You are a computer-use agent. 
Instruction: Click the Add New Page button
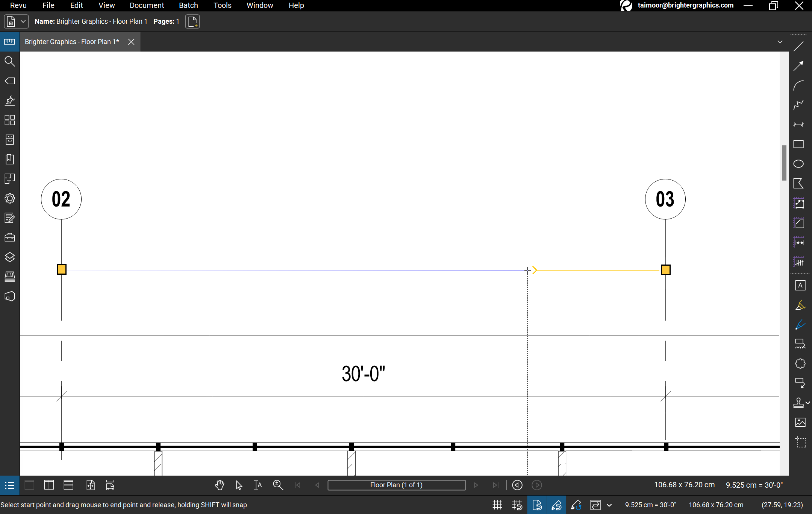point(192,21)
